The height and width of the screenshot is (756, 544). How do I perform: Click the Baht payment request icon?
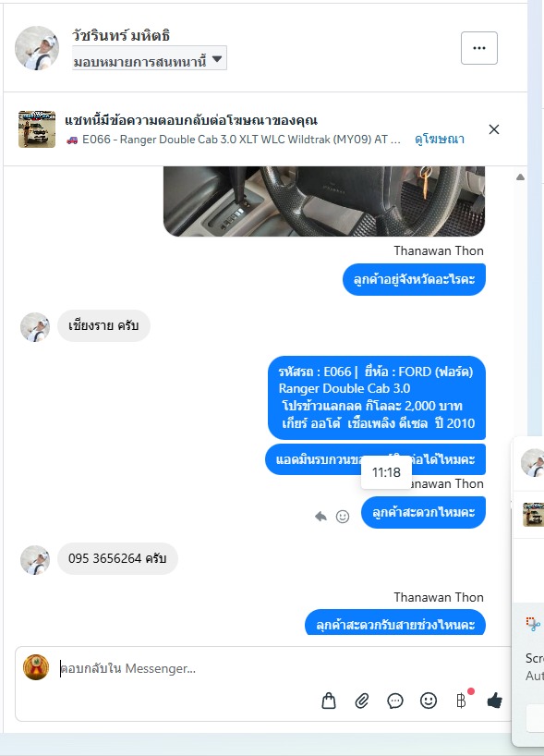[x=461, y=700]
